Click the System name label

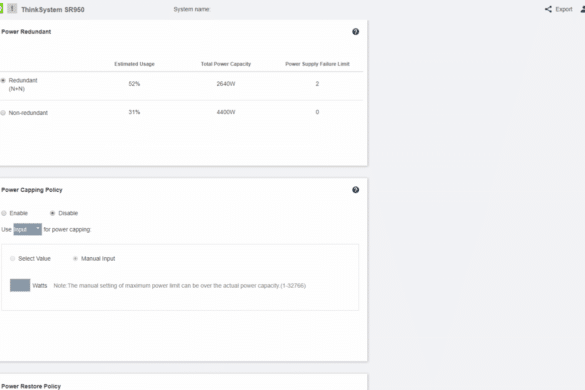(x=192, y=9)
